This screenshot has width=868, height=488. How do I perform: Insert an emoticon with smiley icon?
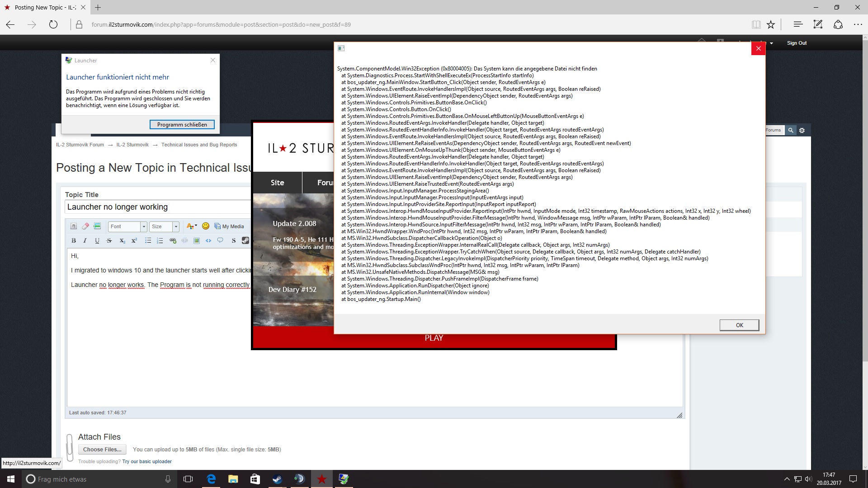click(206, 226)
